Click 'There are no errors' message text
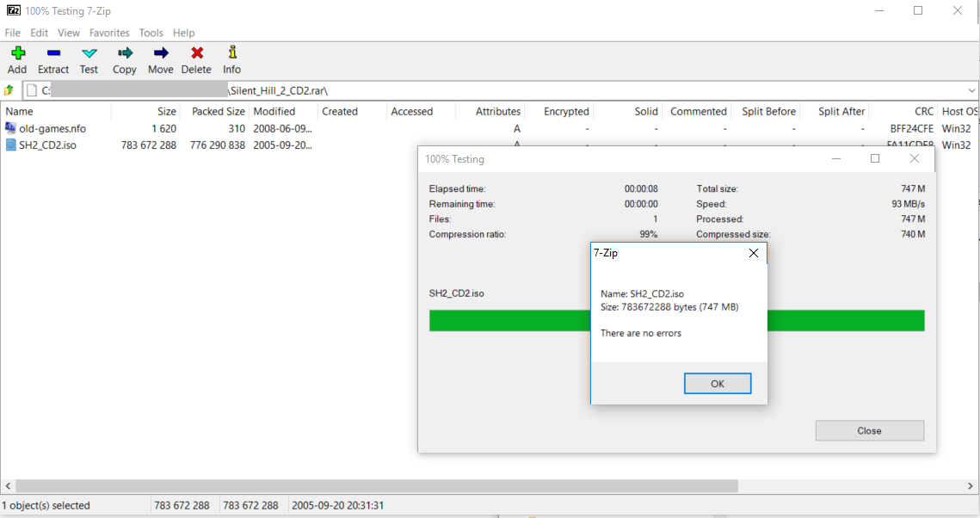 [641, 333]
